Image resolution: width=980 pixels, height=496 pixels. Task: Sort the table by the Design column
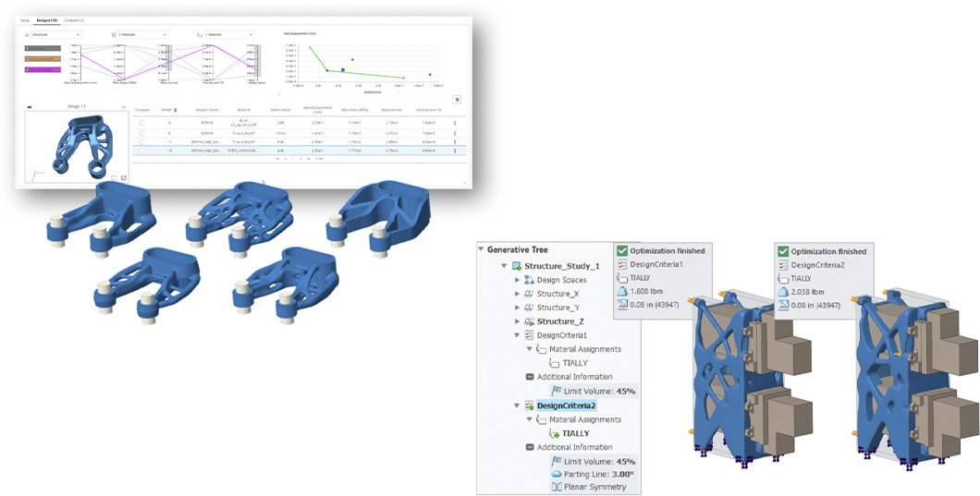166,110
